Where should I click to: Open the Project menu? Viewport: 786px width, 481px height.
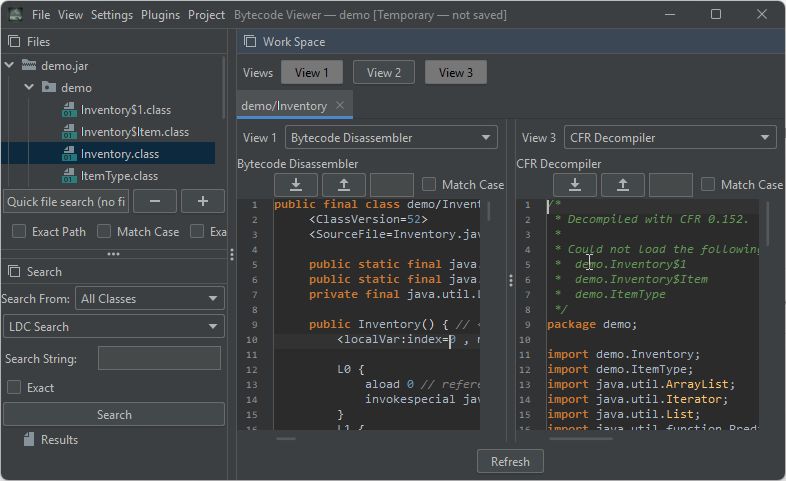point(206,15)
